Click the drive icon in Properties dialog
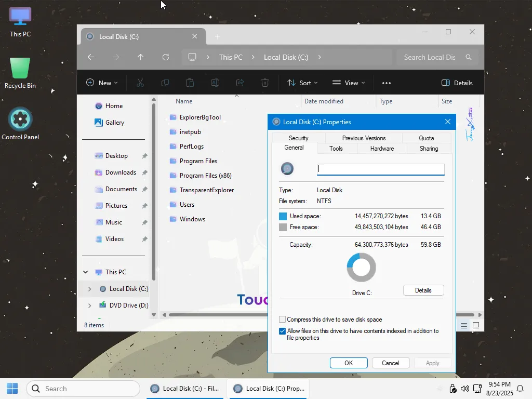Image resolution: width=532 pixels, height=399 pixels. (287, 169)
